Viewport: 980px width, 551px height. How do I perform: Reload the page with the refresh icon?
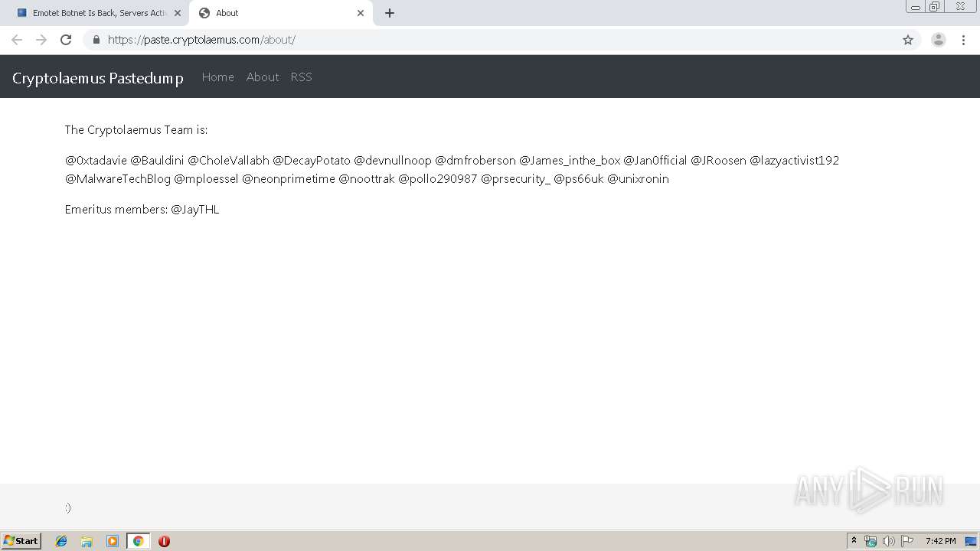click(x=66, y=40)
